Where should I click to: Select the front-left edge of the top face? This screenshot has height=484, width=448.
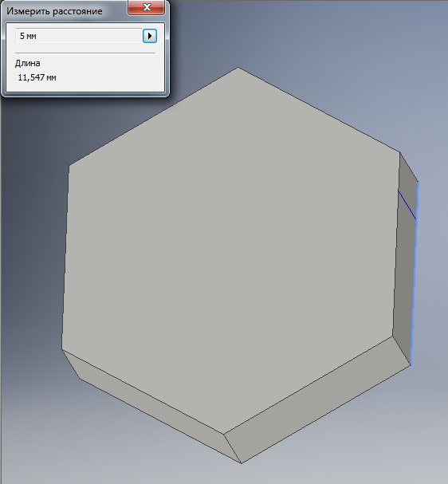click(143, 392)
